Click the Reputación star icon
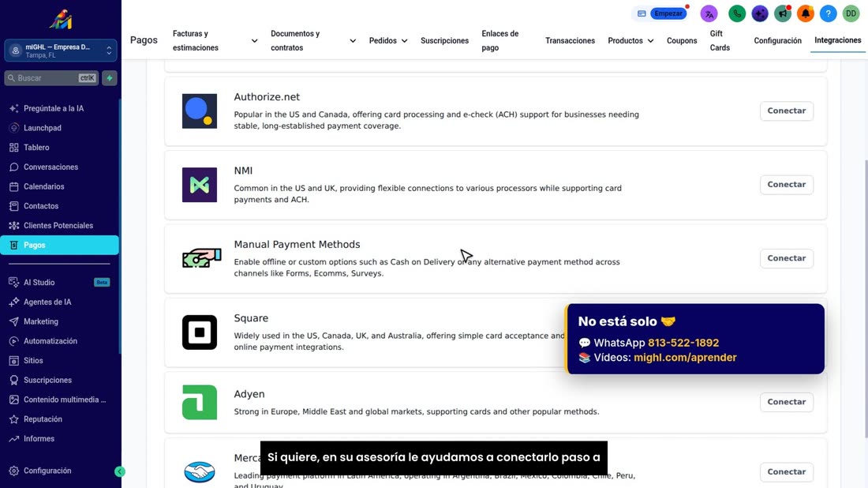This screenshot has width=868, height=488. point(14,419)
